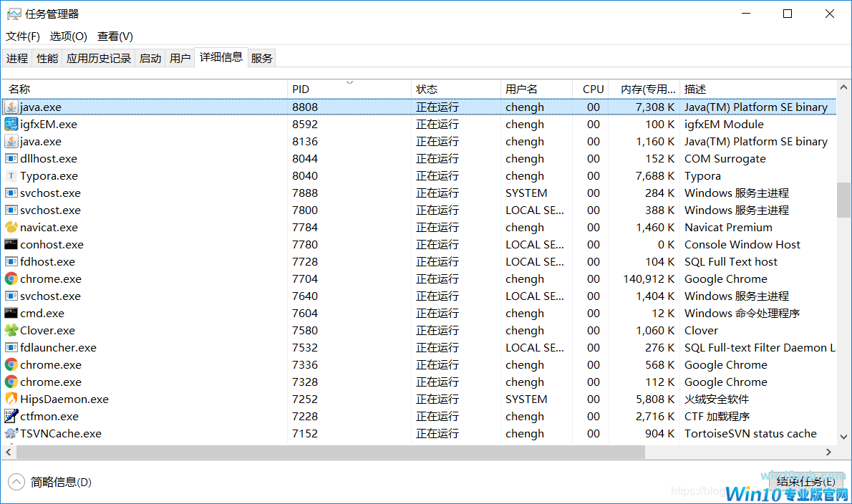The height and width of the screenshot is (504, 852).
Task: Click the TSVNCache.exe icon
Action: [11, 434]
